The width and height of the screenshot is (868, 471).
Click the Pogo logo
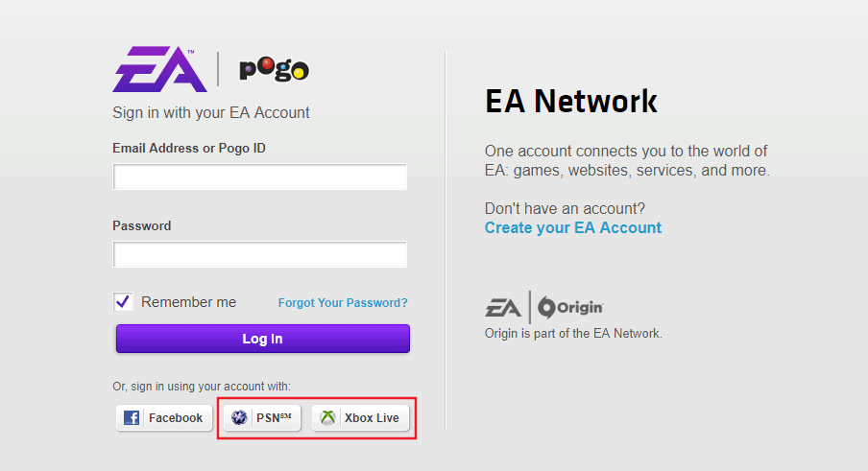[274, 69]
